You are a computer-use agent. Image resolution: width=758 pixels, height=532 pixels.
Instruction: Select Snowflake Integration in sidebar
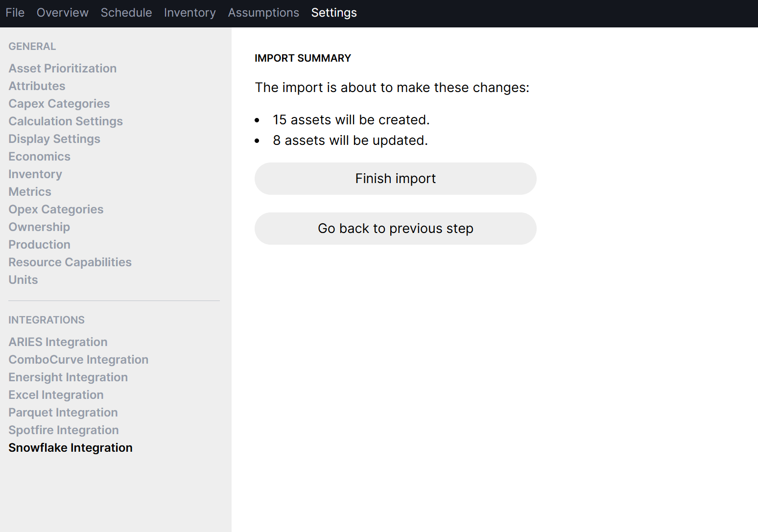pos(71,448)
